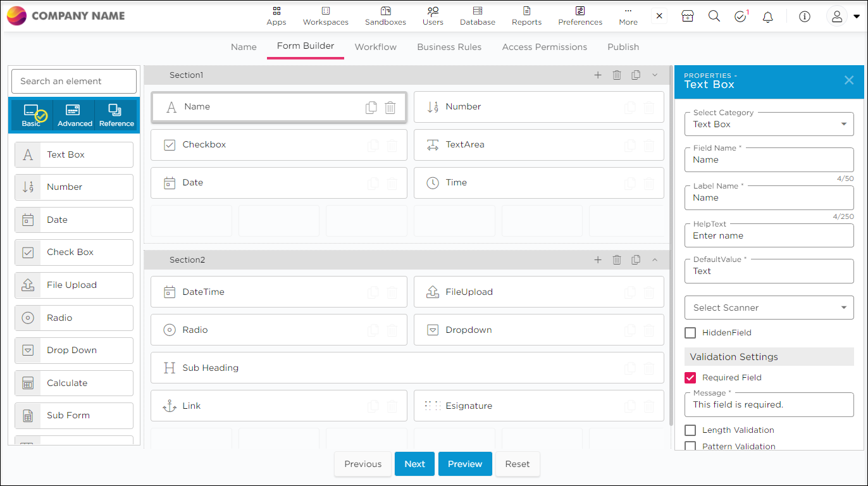Copy the Name field in Section1
868x486 pixels.
click(371, 108)
